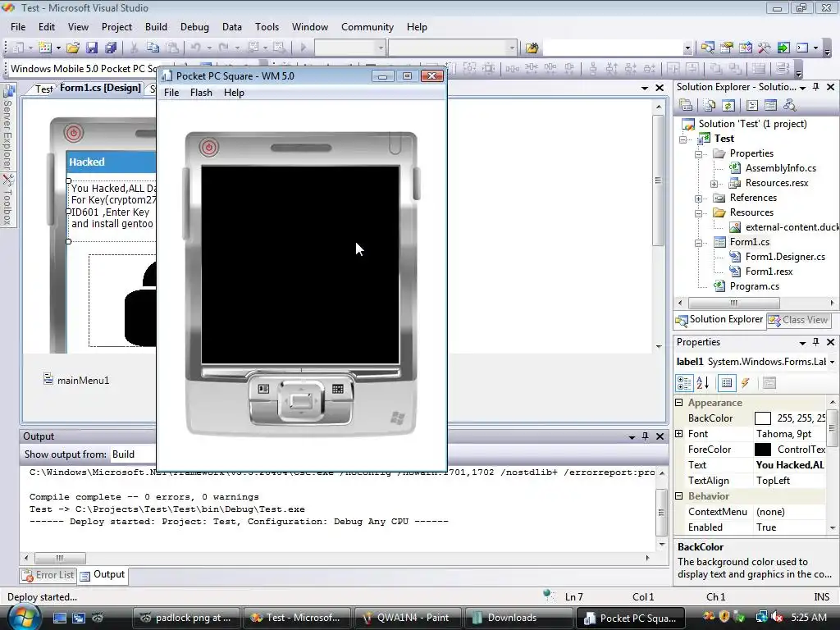Viewport: 840px width, 630px height.
Task: Select AssemblyInfo.cs file
Action: point(781,168)
